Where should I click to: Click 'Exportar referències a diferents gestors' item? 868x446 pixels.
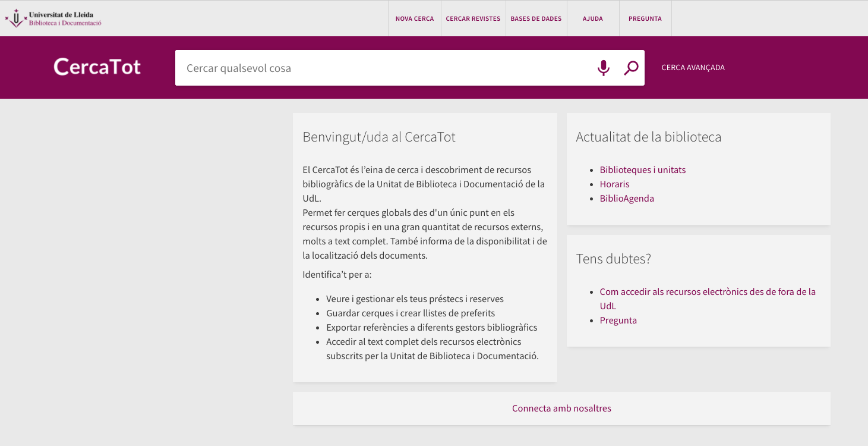point(431,328)
